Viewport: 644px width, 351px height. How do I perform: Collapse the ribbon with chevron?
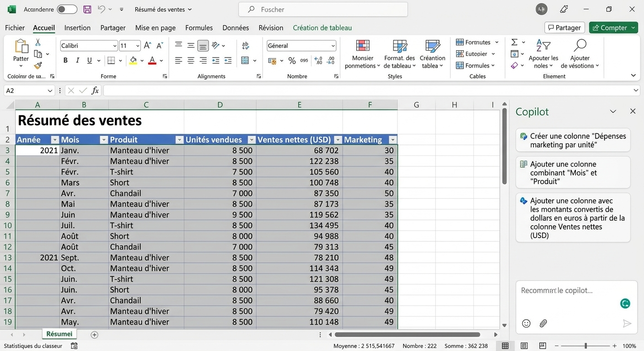coord(633,75)
